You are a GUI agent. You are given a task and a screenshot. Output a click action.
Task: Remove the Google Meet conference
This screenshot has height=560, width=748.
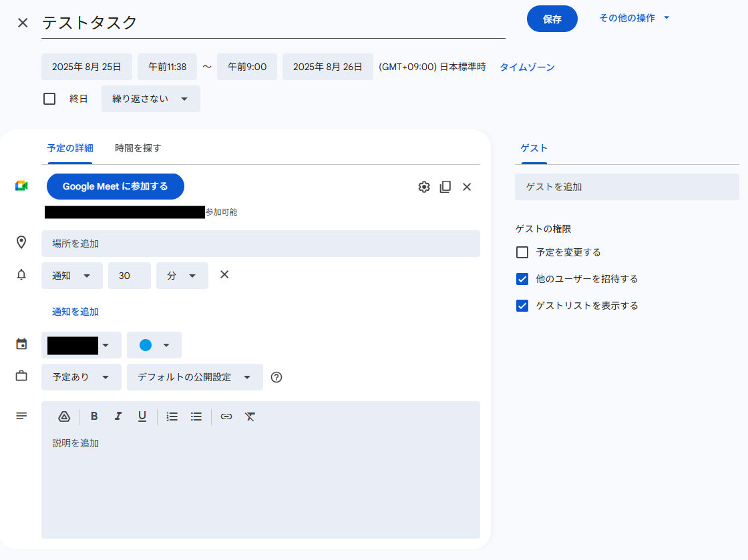point(467,187)
